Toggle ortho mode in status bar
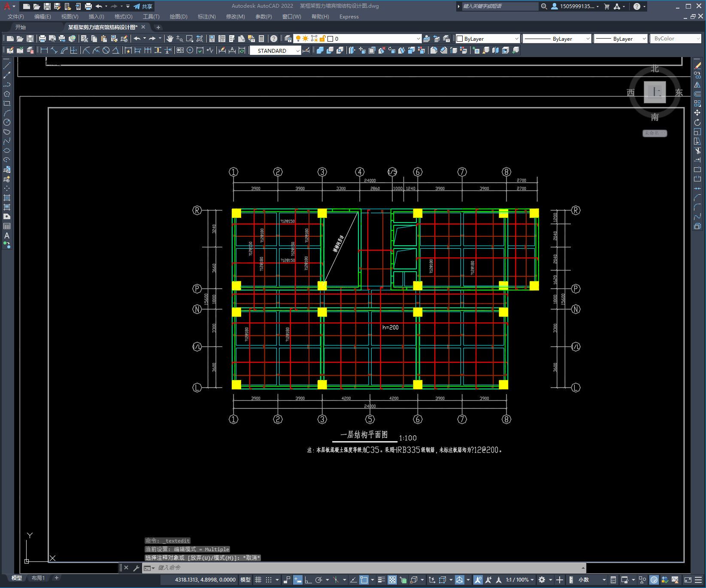The image size is (706, 588). (x=308, y=580)
